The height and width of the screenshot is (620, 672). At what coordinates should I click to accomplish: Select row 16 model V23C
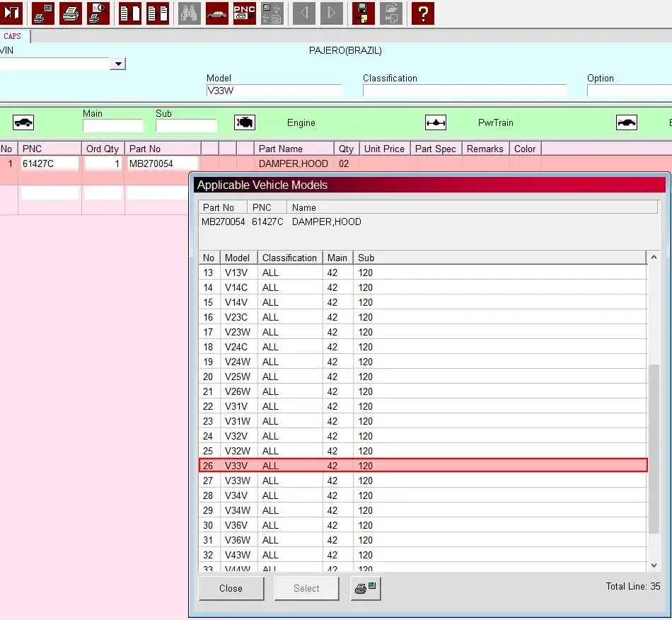click(422, 317)
